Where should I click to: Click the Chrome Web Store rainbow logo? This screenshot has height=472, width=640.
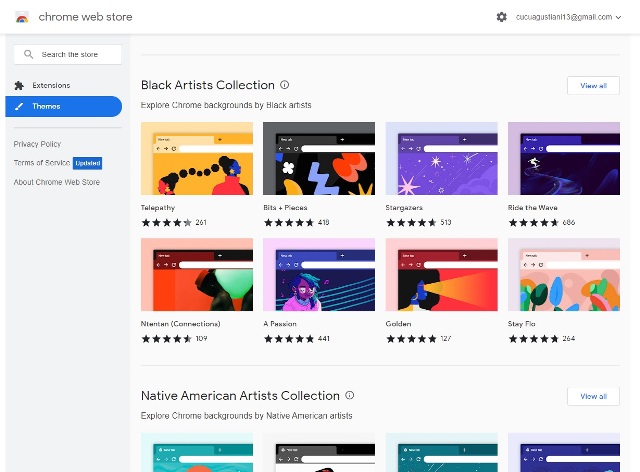pos(22,17)
